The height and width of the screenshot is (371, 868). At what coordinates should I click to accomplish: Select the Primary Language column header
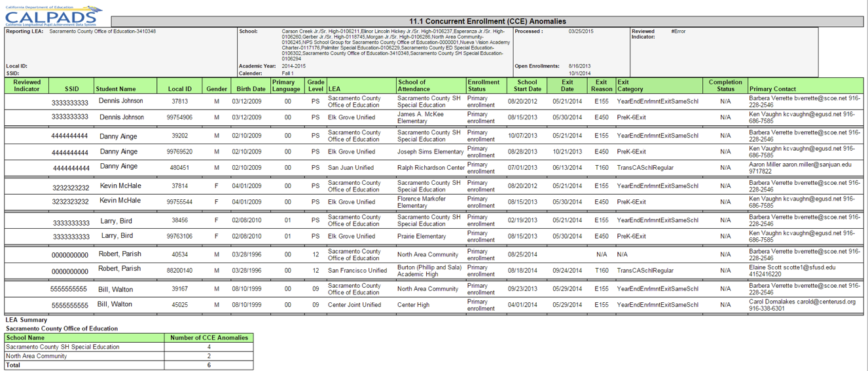pos(286,86)
